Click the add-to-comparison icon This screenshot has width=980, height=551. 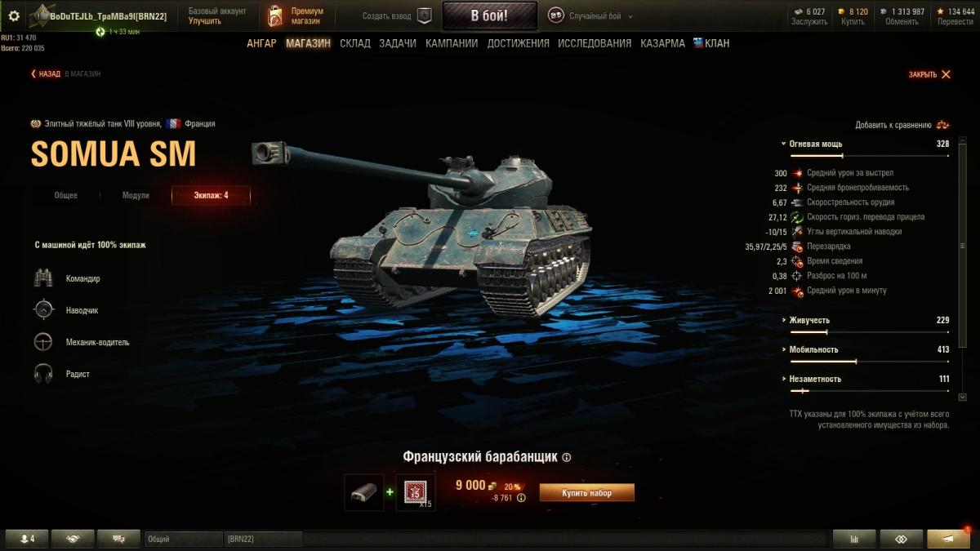[x=942, y=125]
